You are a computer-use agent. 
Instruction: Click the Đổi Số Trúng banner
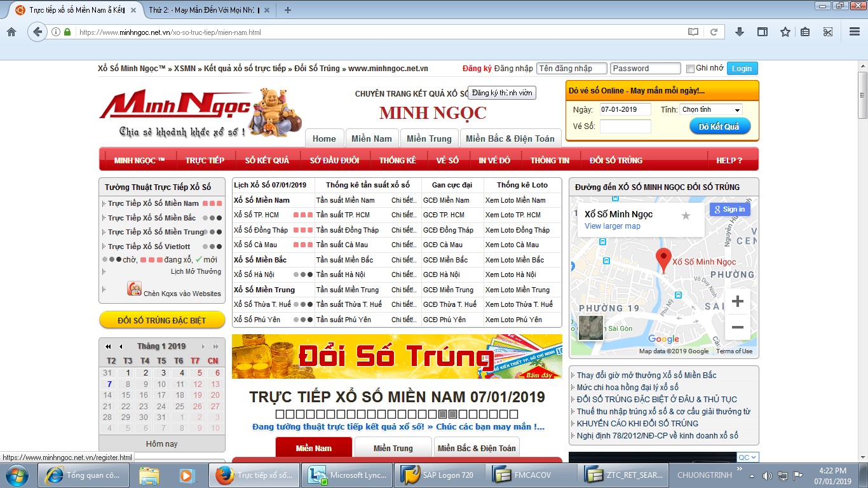pyautogui.click(x=397, y=356)
